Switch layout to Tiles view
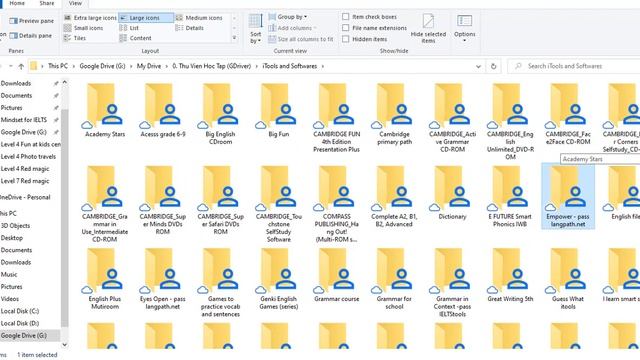Viewport: 640px width, 360px height. click(x=75, y=38)
